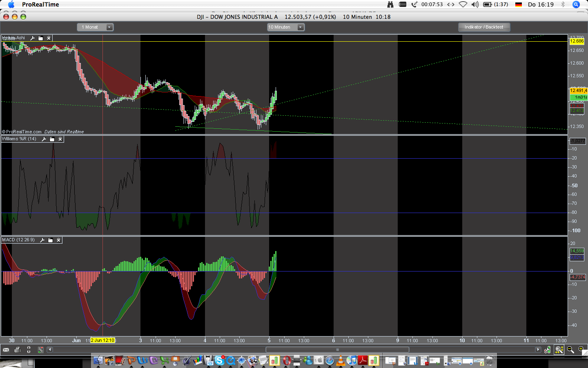Click the yellow 12.686 price label
This screenshot has width=588, height=368.
[x=577, y=41]
